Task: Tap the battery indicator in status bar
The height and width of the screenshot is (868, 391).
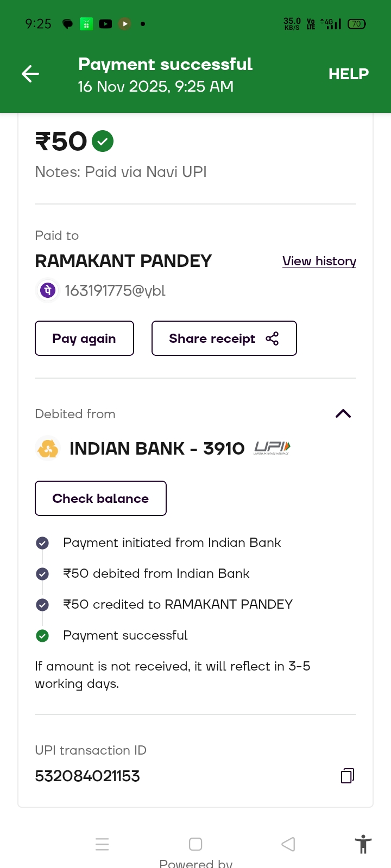Action: click(357, 24)
